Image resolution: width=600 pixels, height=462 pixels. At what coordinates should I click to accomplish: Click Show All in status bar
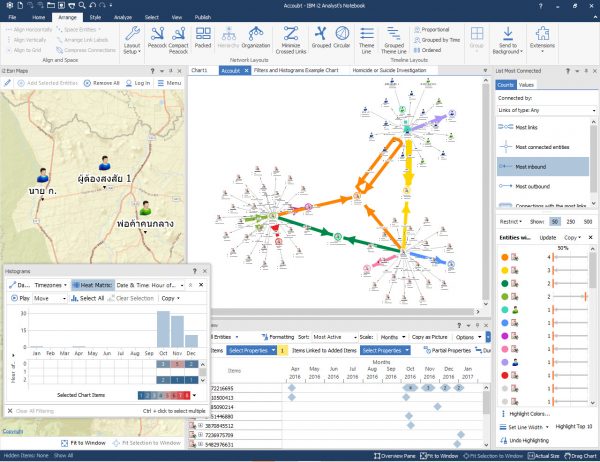[x=64, y=455]
